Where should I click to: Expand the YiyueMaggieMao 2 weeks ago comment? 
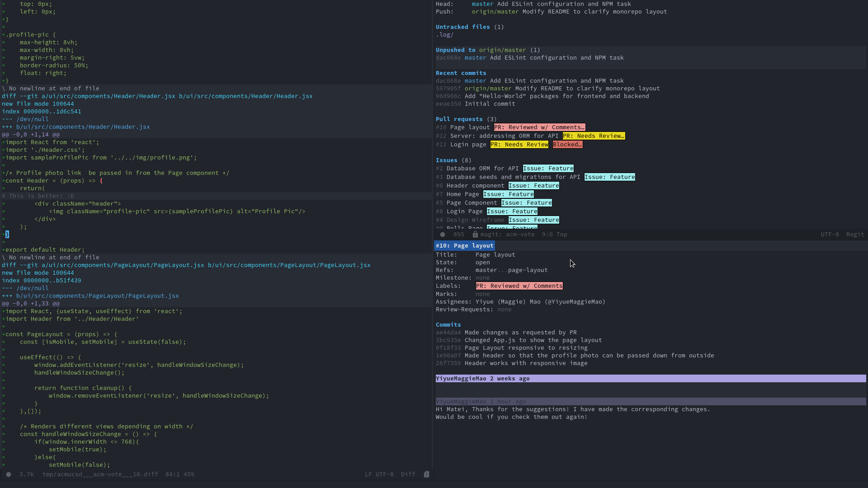tap(482, 378)
